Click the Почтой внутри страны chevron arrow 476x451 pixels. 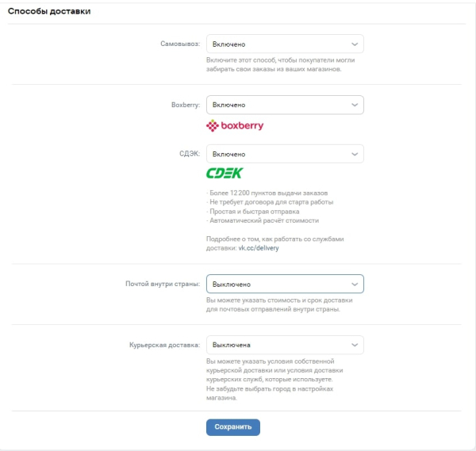coord(354,284)
